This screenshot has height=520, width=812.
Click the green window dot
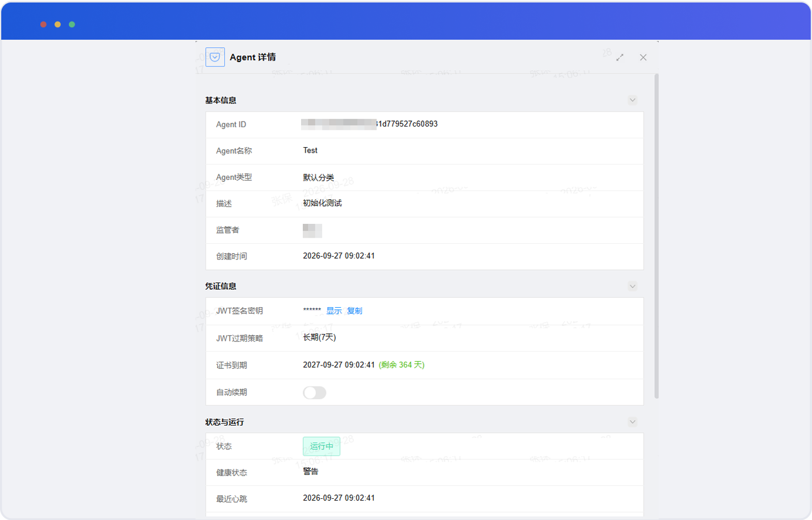[x=72, y=24]
